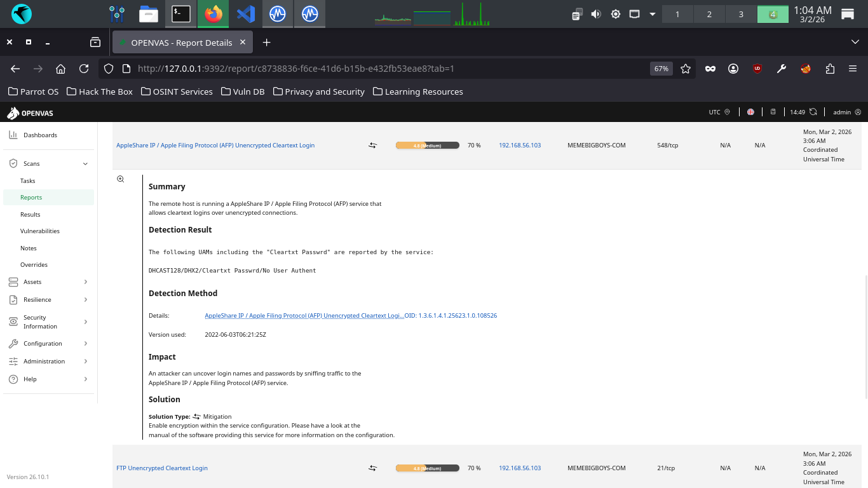
Task: Open the Firefox list all tabs dropdown
Action: pos(855,42)
